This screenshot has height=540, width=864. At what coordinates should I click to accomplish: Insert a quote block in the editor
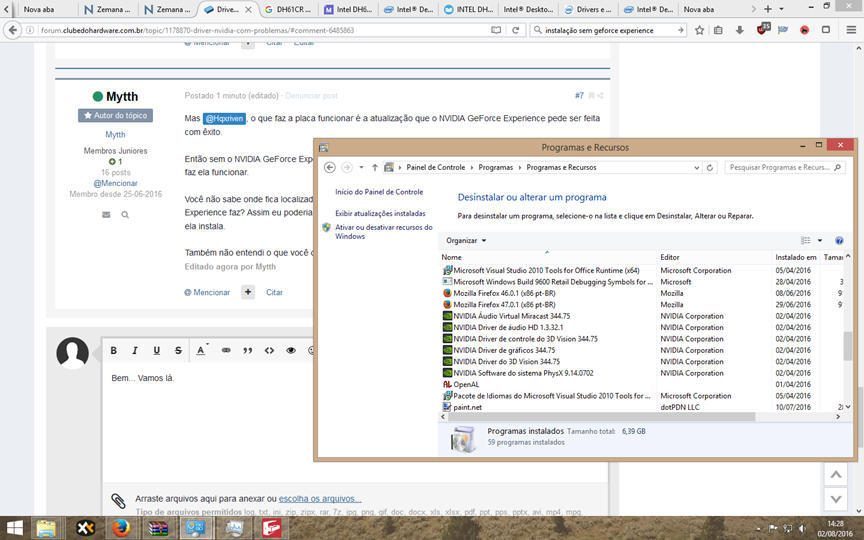248,350
